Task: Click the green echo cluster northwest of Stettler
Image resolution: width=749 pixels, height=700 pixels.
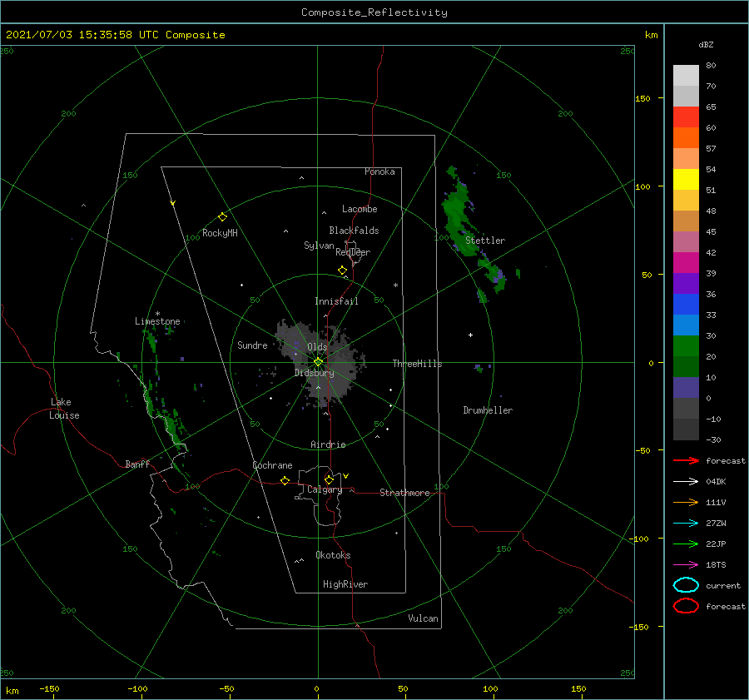Action: tap(459, 212)
